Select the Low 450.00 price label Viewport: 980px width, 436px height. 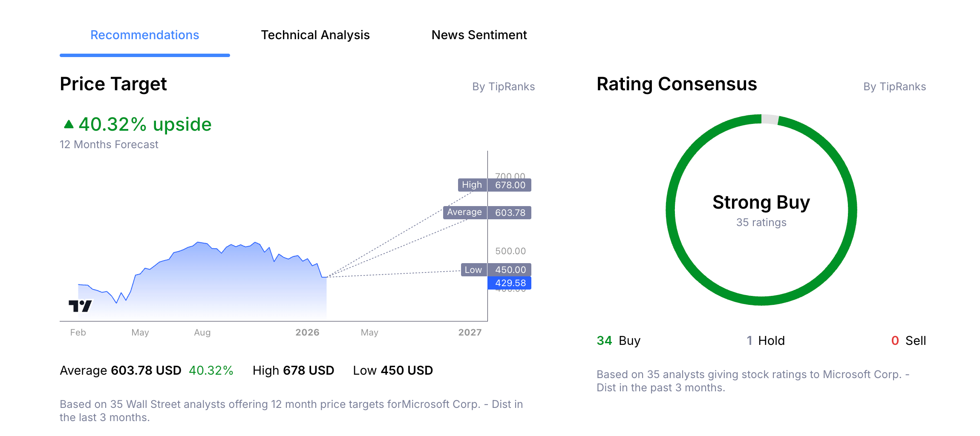[496, 270]
